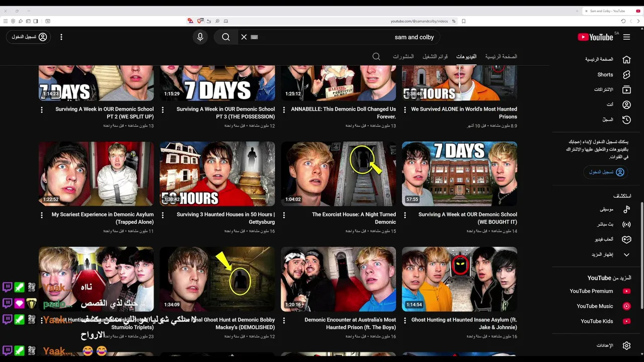Play the 1:20:16 Australia prison thumbnail
The image size is (644, 362).
339,279
